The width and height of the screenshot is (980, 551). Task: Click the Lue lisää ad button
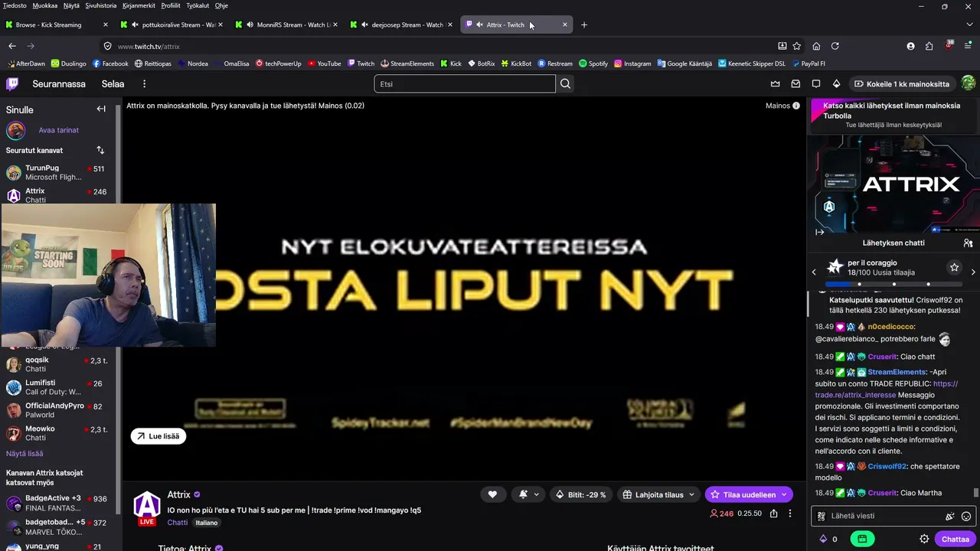(158, 436)
